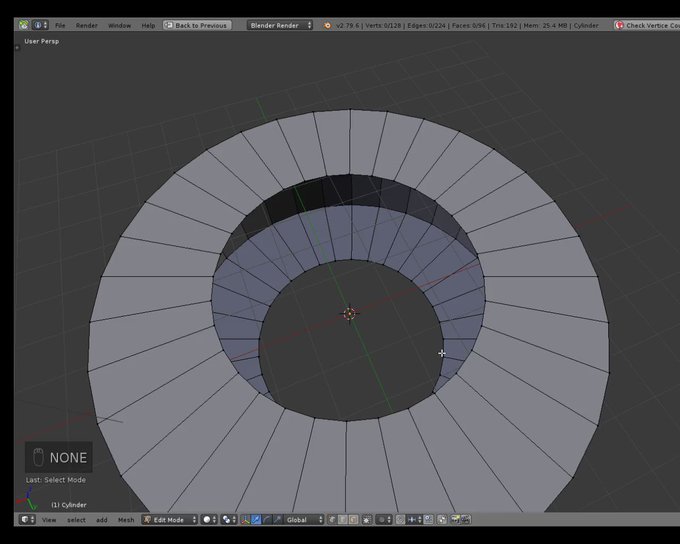This screenshot has width=680, height=544.
Task: Click the 3D cursor at viewport center
Action: [350, 313]
